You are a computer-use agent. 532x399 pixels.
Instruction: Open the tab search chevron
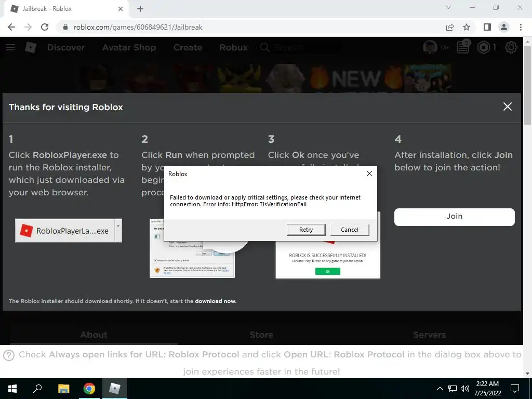point(448,7)
